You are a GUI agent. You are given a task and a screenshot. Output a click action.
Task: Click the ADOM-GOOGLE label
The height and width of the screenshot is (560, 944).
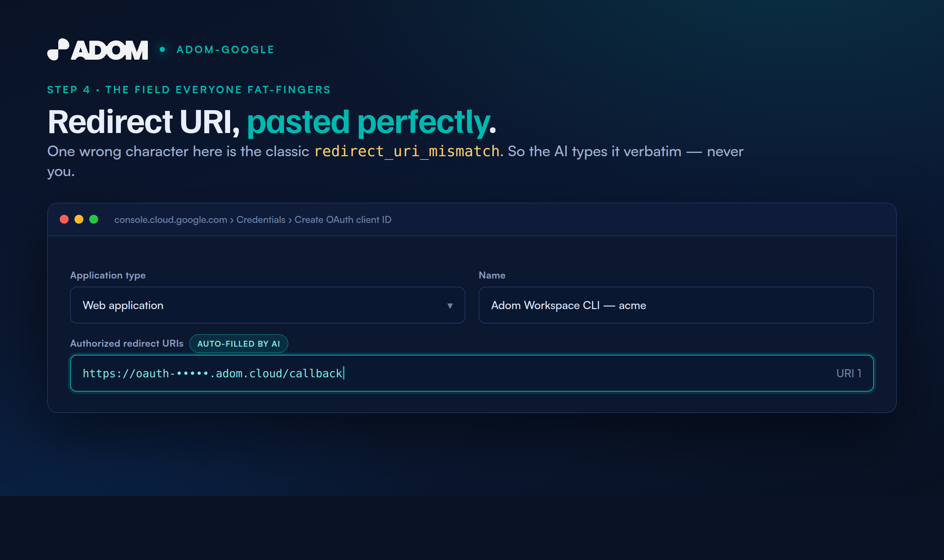225,49
